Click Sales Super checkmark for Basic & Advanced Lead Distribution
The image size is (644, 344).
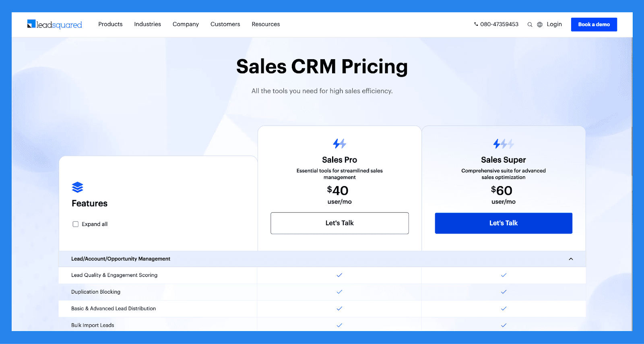(504, 309)
